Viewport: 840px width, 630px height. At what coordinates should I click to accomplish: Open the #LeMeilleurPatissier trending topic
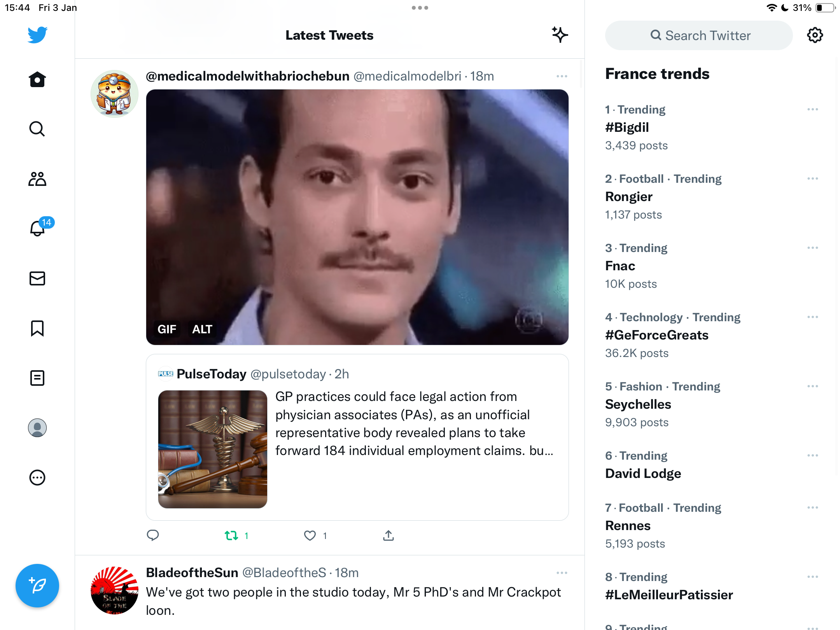tap(669, 595)
